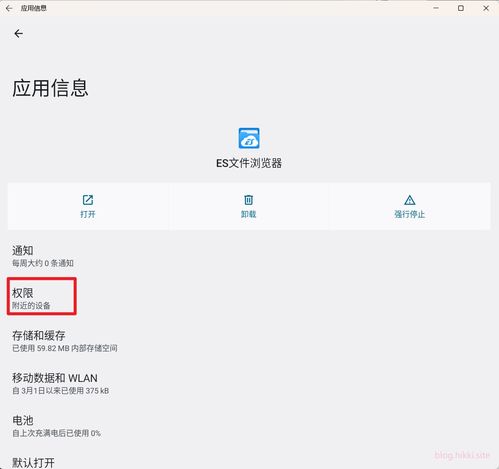The height and width of the screenshot is (469, 499).
Task: Click text 自上次充满电后已使用 0%
Action: [x=56, y=433]
